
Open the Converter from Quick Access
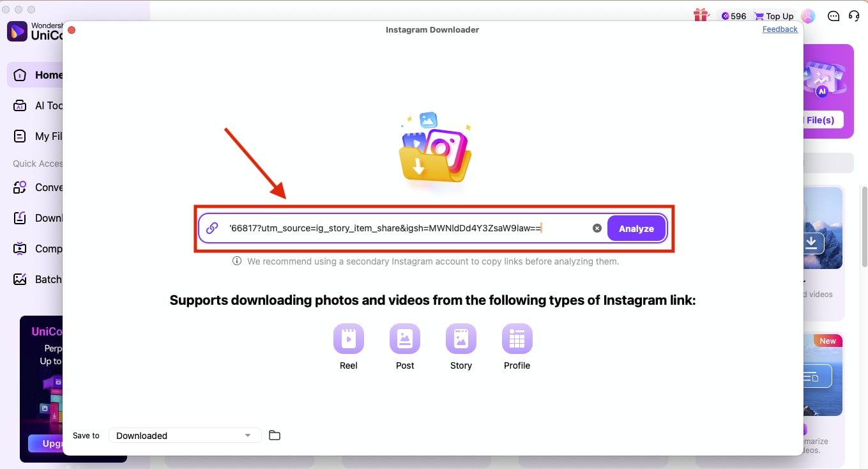pos(38,187)
